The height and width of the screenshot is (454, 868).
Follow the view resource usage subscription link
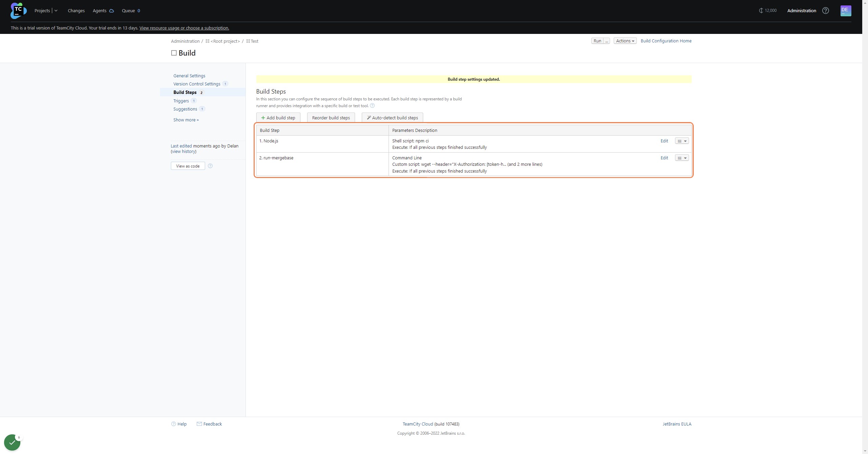coord(184,28)
